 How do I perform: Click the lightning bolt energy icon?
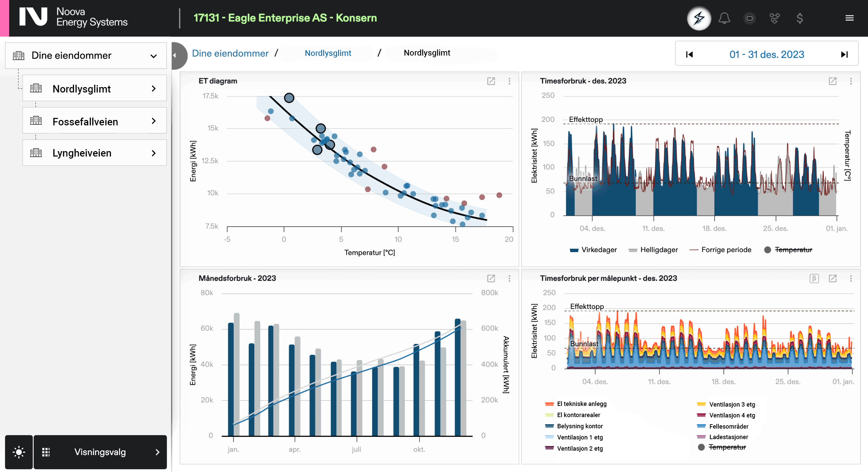pyautogui.click(x=699, y=18)
